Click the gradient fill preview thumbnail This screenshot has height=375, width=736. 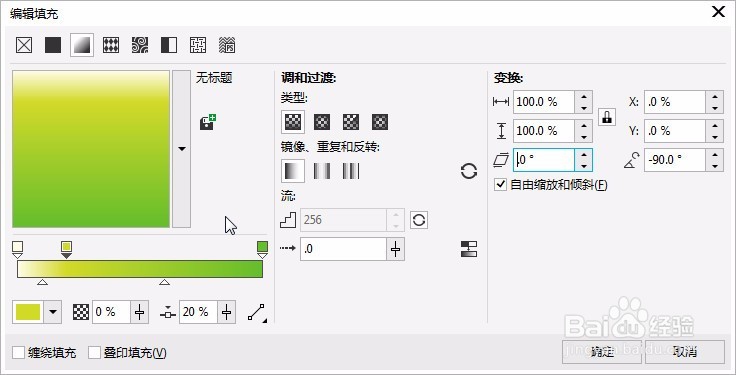(91, 149)
